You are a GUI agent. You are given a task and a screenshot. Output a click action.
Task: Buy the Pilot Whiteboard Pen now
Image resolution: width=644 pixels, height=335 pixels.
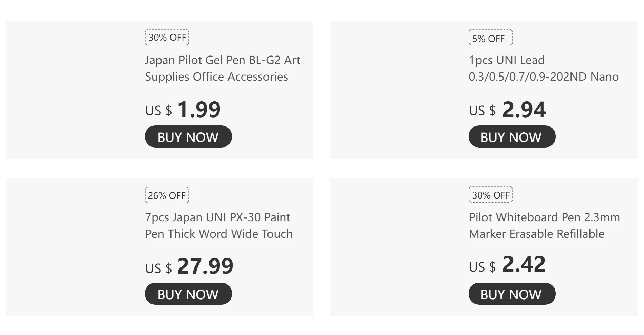pos(512,294)
